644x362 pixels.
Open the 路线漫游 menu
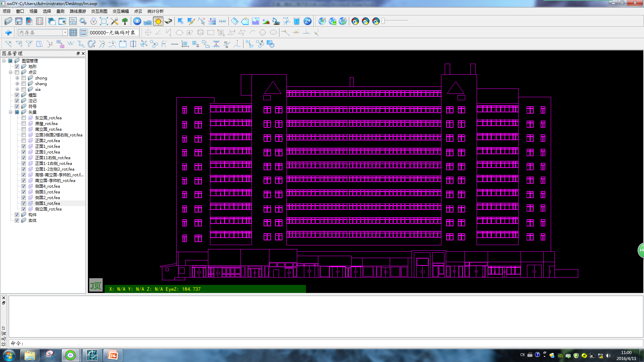pos(78,11)
